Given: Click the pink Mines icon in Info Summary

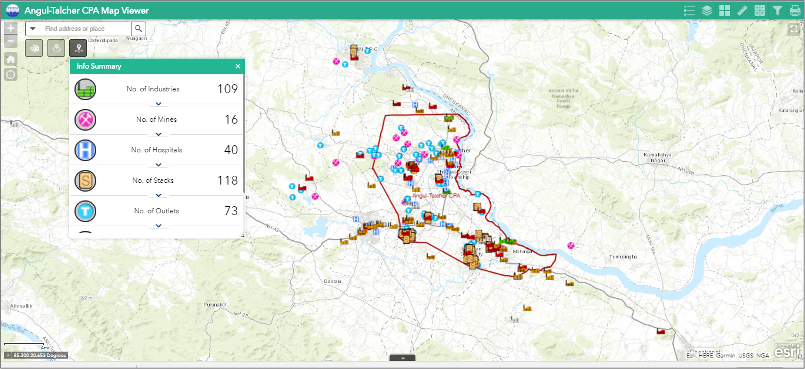Looking at the screenshot, I should (85, 120).
